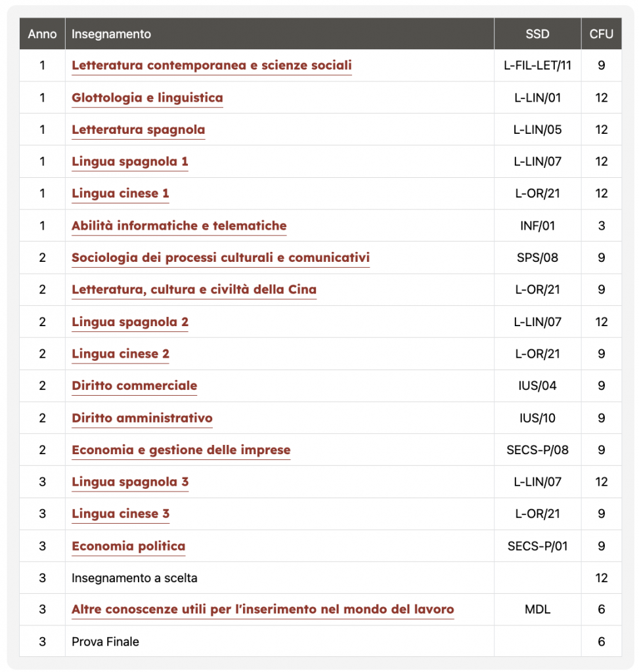Click Letteratura, cultura e civiltà della Cina

click(x=194, y=290)
